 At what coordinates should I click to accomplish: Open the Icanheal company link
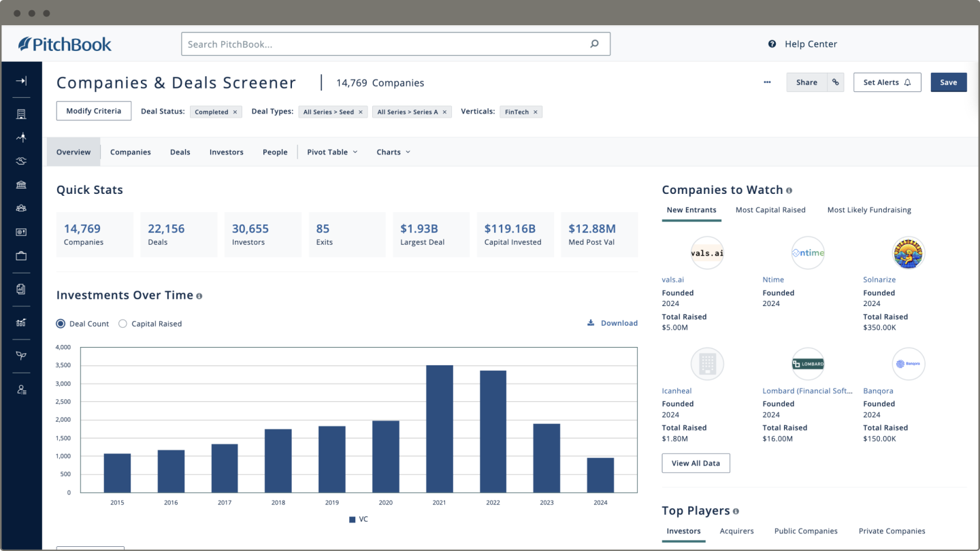point(677,391)
